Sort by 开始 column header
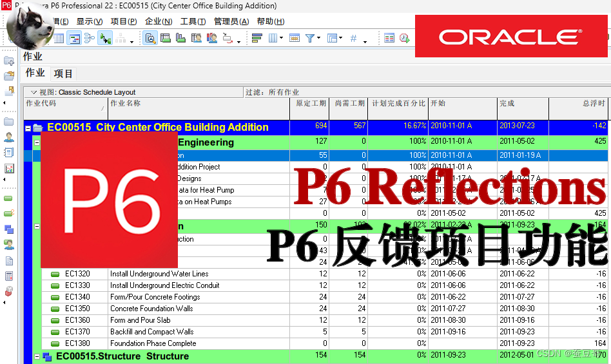This screenshot has width=611, height=364. (x=463, y=109)
